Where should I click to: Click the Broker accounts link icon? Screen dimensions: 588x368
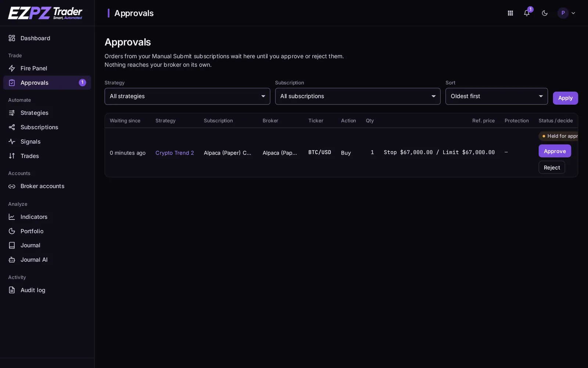pos(12,186)
